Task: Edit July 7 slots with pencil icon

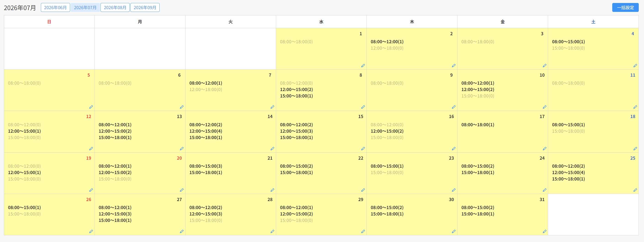Action: tap(272, 107)
